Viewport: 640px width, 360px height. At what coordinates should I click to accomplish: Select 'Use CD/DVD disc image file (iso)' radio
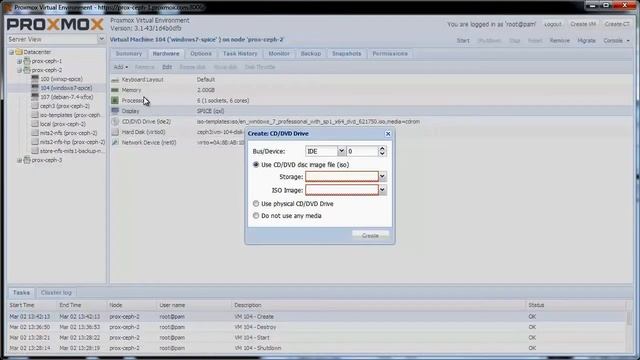tap(256, 164)
